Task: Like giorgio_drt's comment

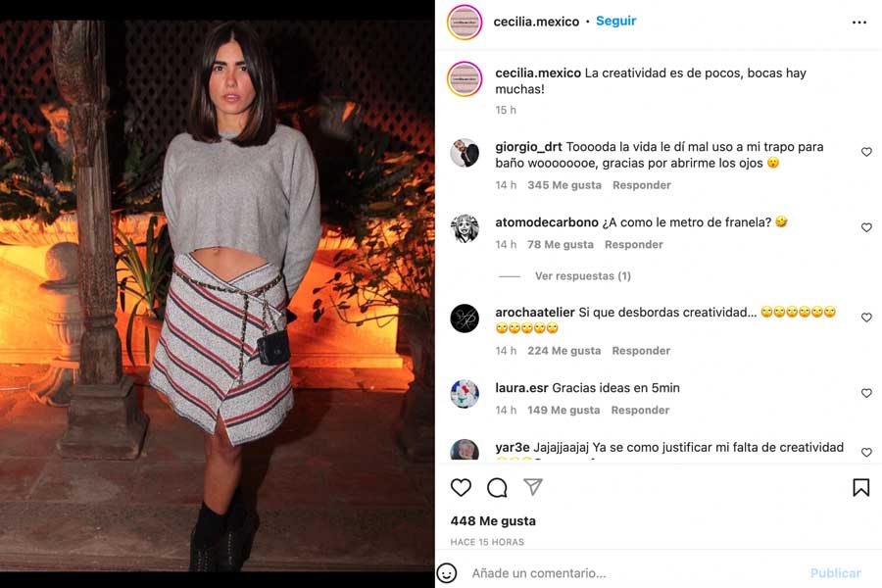Action: coord(866,152)
